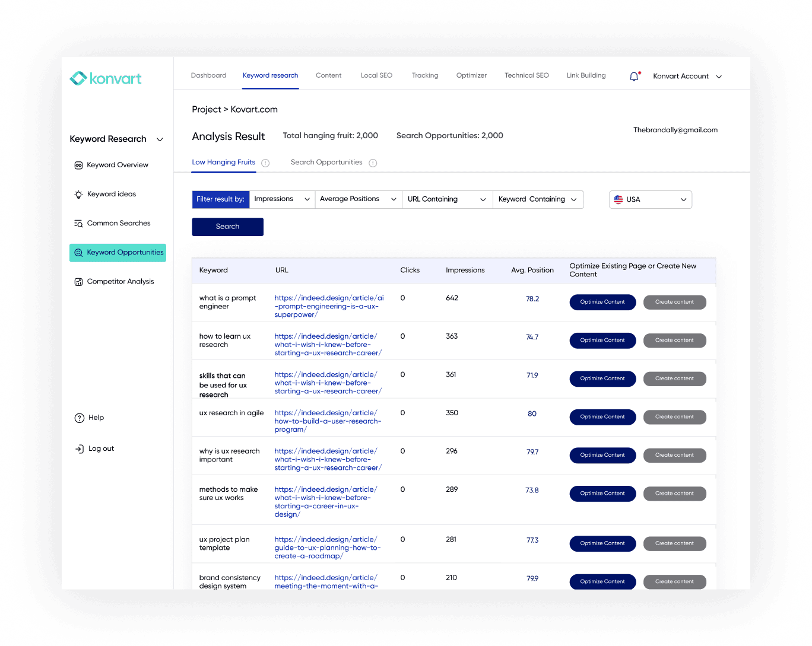812x646 pixels.
Task: Click the Help icon
Action: click(x=80, y=418)
